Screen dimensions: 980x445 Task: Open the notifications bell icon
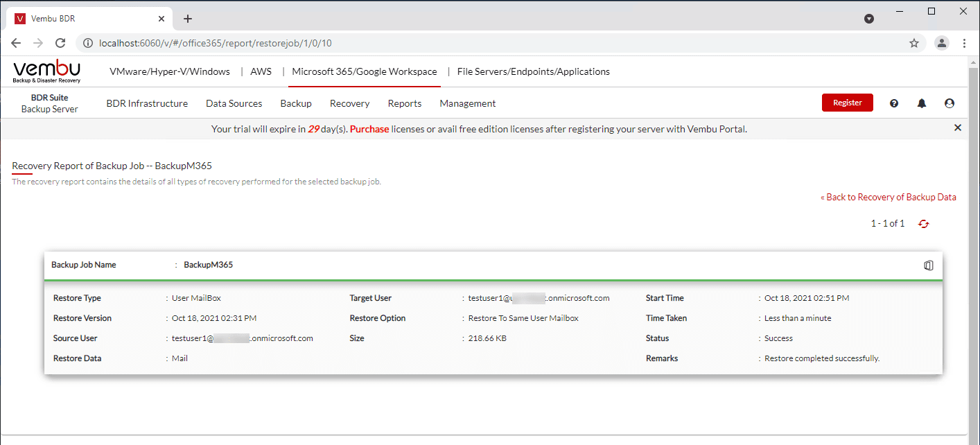[922, 103]
